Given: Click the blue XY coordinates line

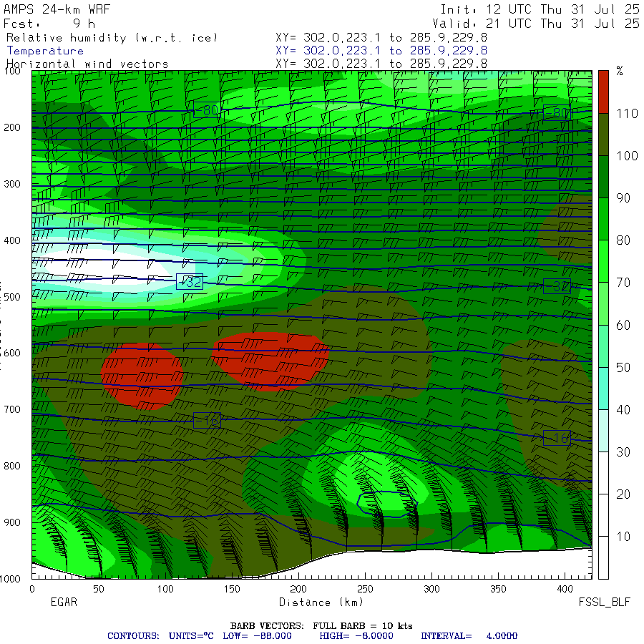Looking at the screenshot, I should [x=381, y=51].
